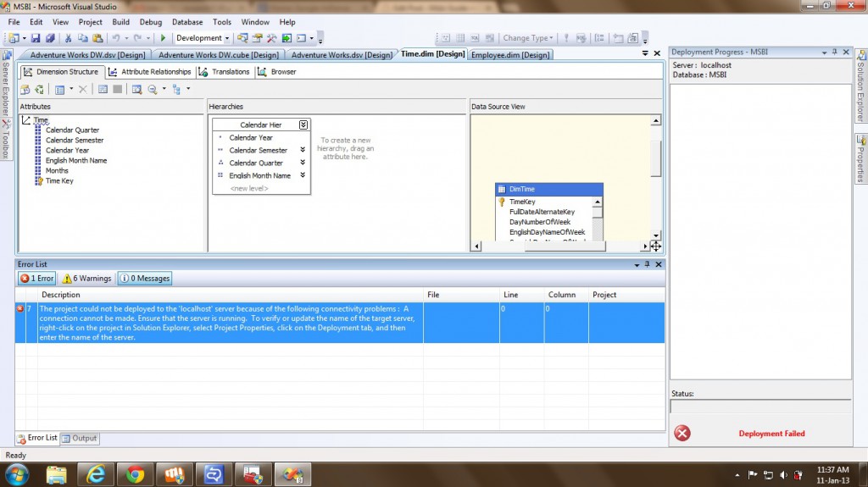
Task: Switch to the Output tab
Action: coord(80,438)
